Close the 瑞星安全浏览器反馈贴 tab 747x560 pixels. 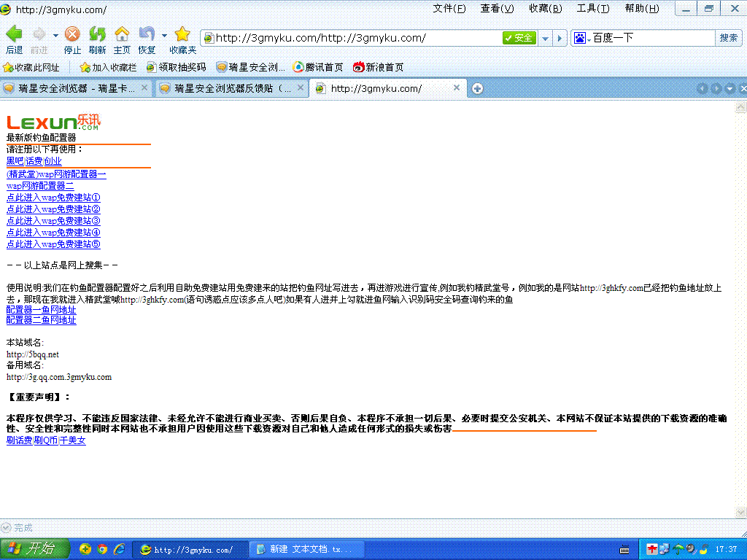pyautogui.click(x=300, y=87)
